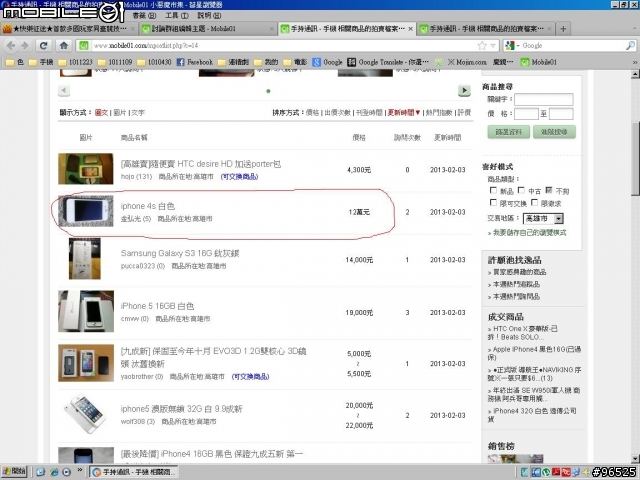
Task: Click taskbar 手持通訊 browser window button
Action: [x=133, y=472]
